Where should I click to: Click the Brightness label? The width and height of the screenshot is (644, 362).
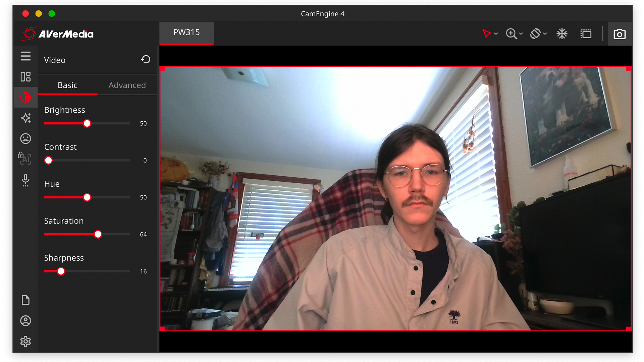tap(64, 110)
